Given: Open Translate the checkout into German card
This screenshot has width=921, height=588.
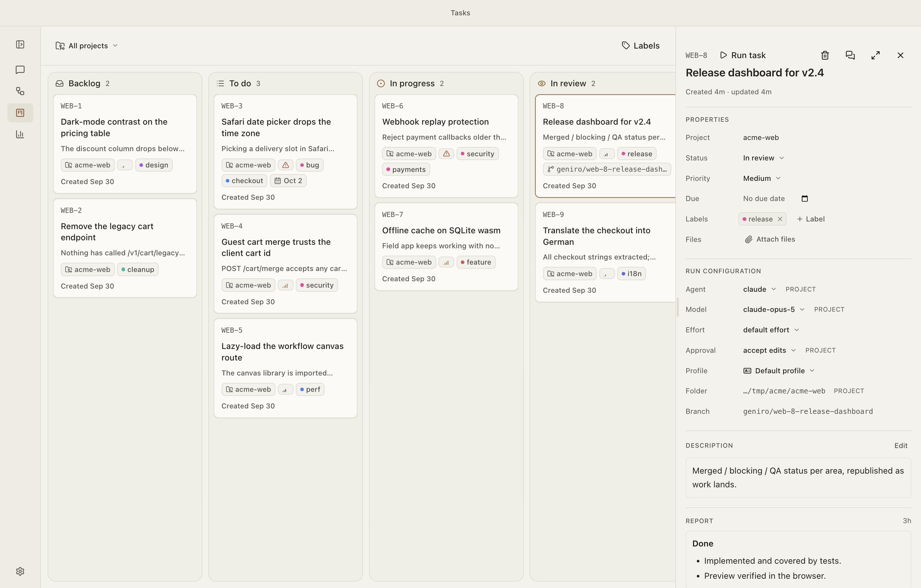Looking at the screenshot, I should (605, 252).
